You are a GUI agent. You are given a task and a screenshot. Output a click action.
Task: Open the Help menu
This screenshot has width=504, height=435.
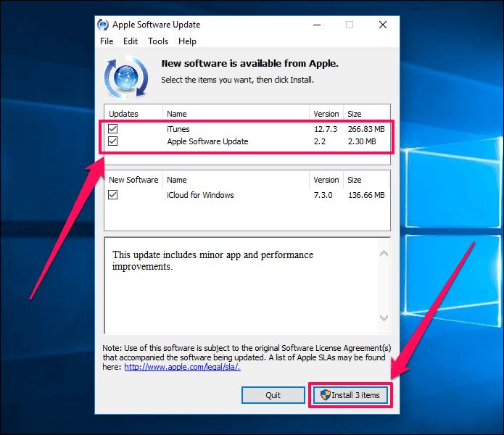pos(187,41)
